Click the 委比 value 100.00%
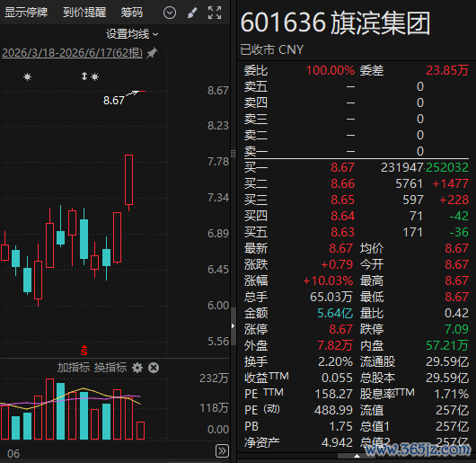 pos(331,70)
